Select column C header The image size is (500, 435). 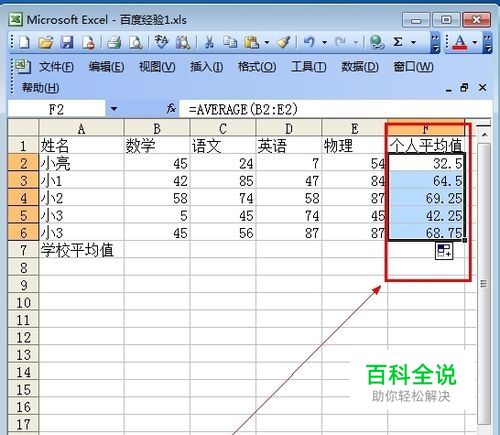(223, 128)
